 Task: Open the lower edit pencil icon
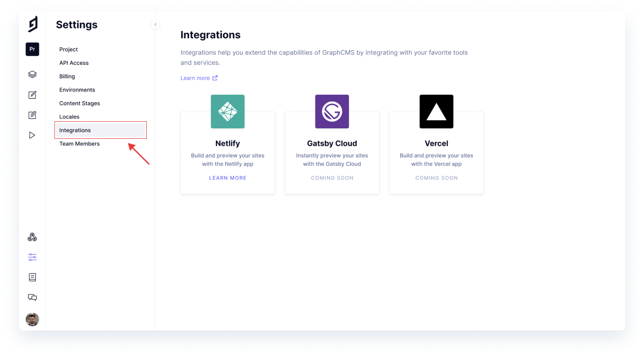32,115
